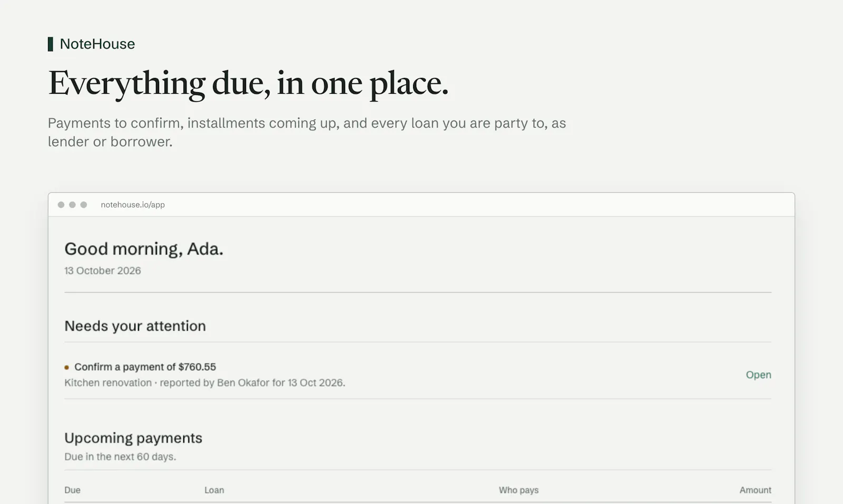Click the Needs your attention heading
The height and width of the screenshot is (504, 843).
(135, 326)
